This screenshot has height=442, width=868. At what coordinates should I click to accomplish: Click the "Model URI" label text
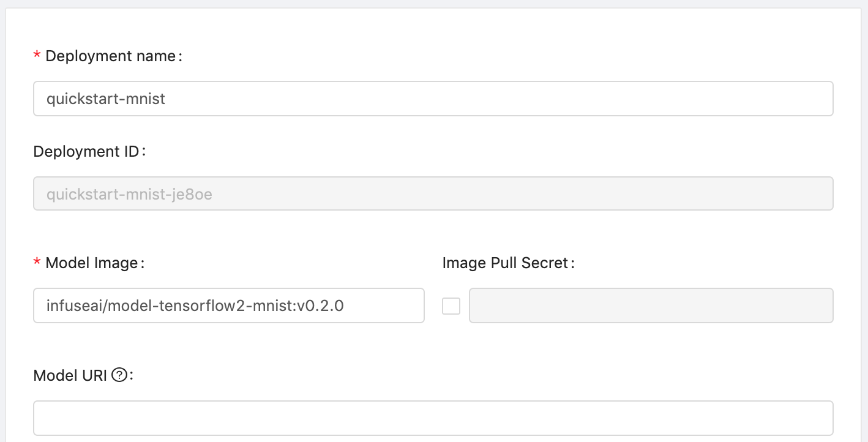click(x=72, y=375)
